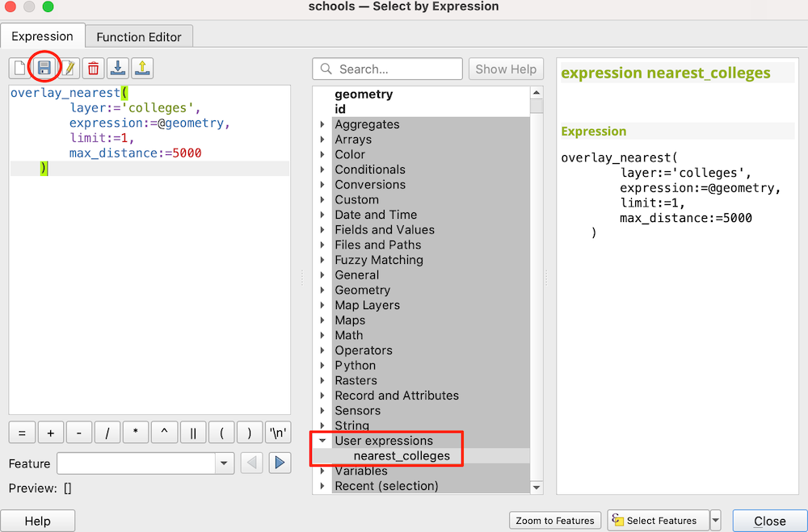Expand the Color function group
This screenshot has height=532, width=808.
pyautogui.click(x=322, y=154)
